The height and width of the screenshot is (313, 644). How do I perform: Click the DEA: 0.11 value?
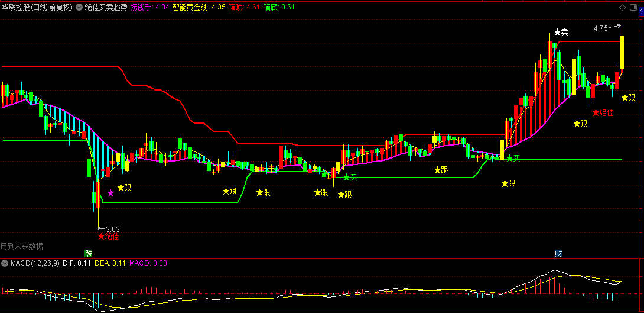pyautogui.click(x=110, y=263)
